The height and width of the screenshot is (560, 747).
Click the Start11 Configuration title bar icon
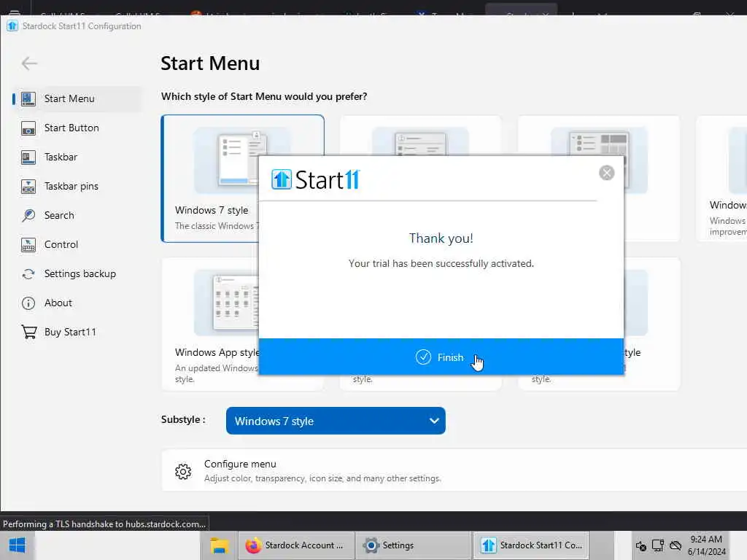(12, 26)
